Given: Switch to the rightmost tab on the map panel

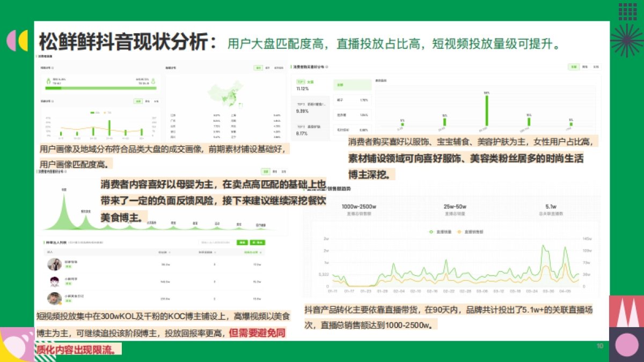Looking at the screenshot, I should pyautogui.click(x=280, y=68).
